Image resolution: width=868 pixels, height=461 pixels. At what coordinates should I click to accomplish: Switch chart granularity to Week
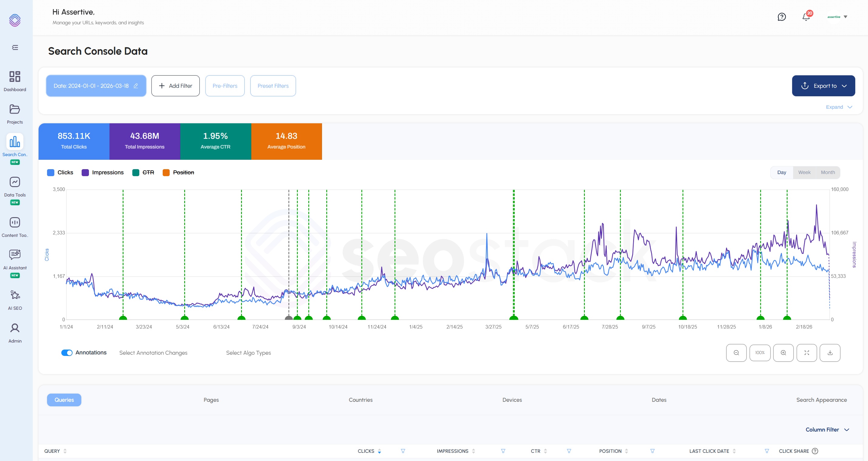[804, 173]
